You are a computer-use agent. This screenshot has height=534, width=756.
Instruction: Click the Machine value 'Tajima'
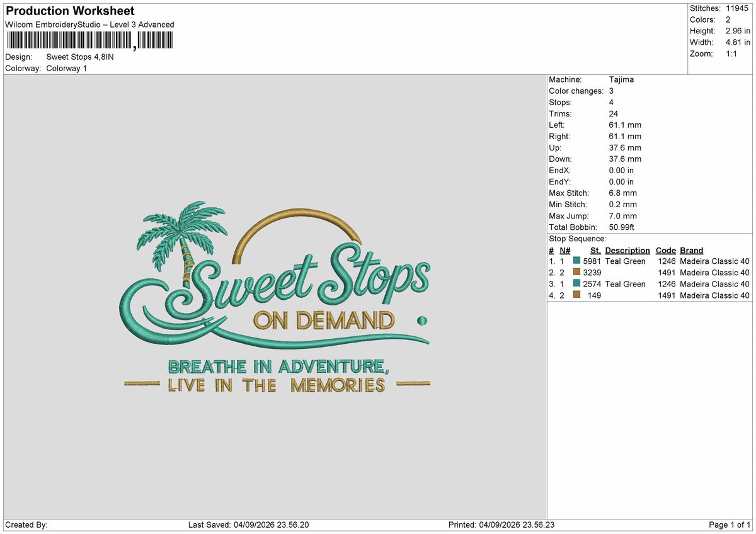(x=622, y=79)
